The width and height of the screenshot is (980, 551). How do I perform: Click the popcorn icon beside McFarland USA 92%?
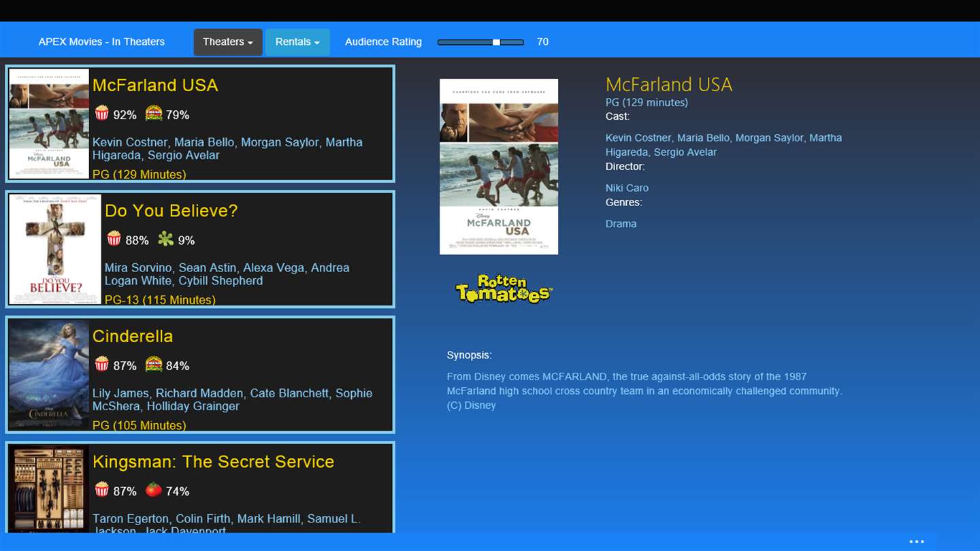coord(101,114)
